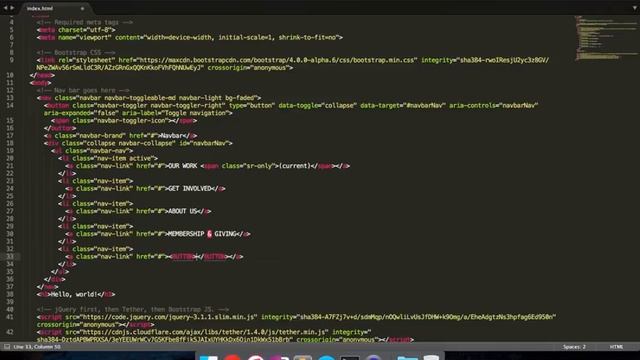This screenshot has width=640, height=360.
Task: Click the navbar-brand class text
Action: (x=100, y=136)
